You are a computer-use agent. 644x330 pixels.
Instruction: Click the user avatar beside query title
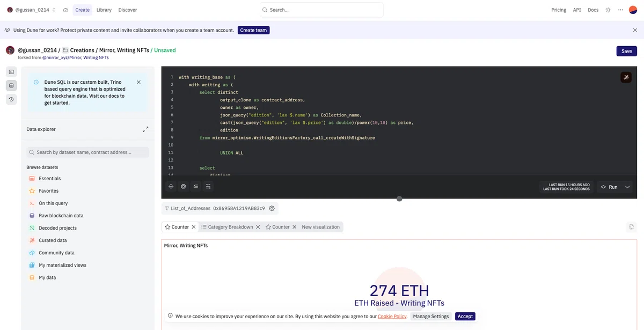[10, 50]
